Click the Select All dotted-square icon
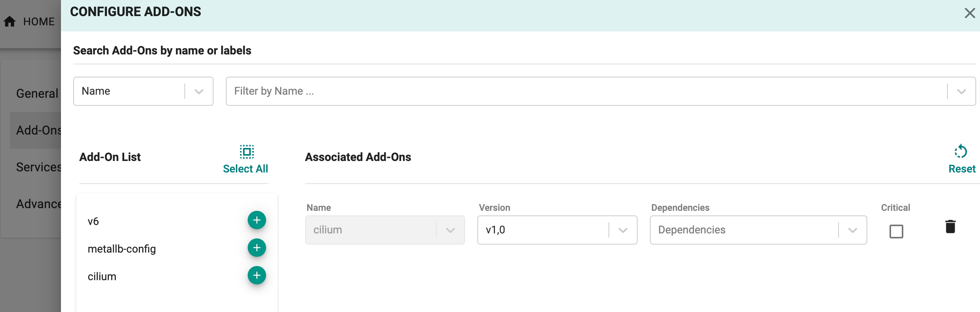Image resolution: width=980 pixels, height=312 pixels. coord(247,152)
